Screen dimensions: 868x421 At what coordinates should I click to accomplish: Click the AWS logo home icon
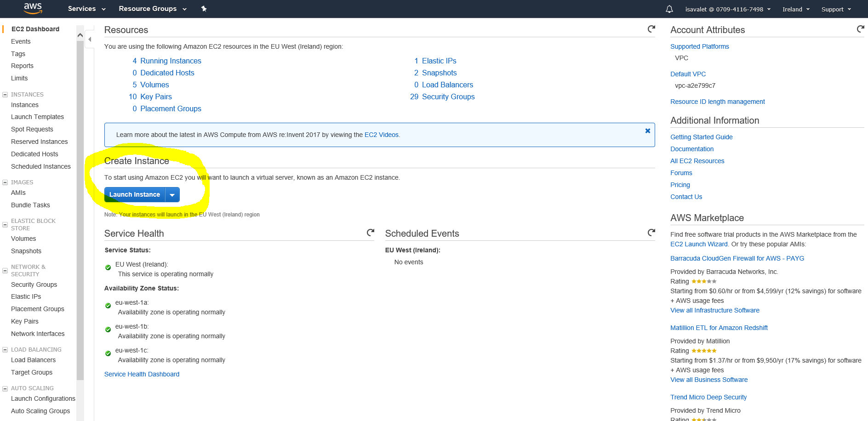tap(33, 8)
